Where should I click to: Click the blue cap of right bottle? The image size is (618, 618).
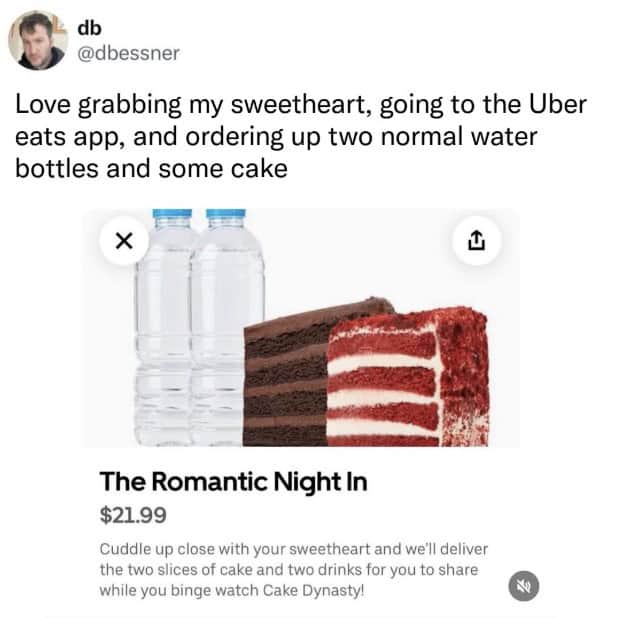click(225, 214)
